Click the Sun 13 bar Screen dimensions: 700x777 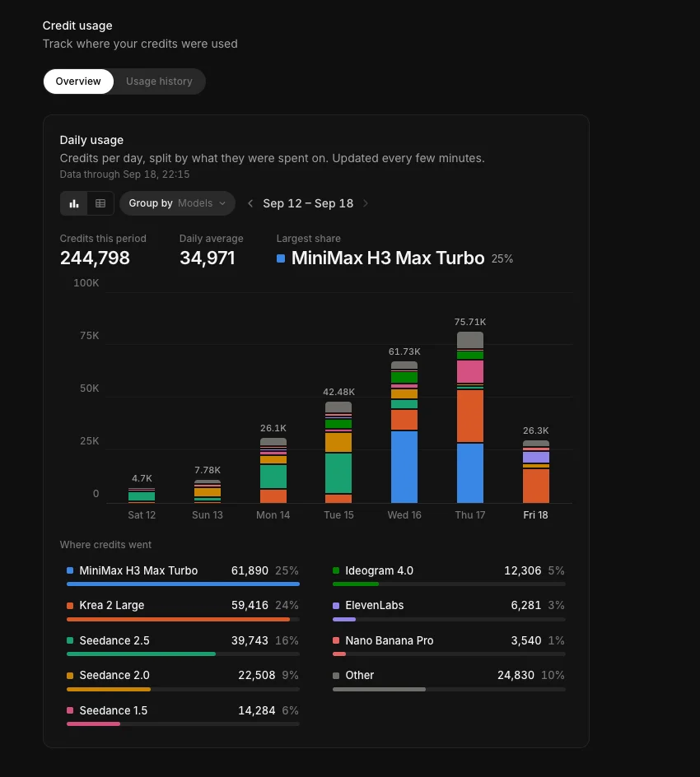208,491
